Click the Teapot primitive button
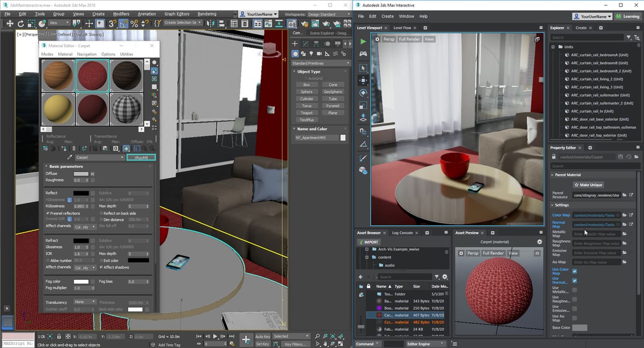The width and height of the screenshot is (644, 348). click(x=306, y=113)
